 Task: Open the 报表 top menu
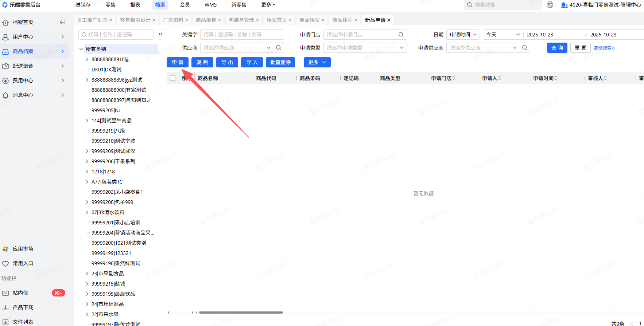(135, 5)
